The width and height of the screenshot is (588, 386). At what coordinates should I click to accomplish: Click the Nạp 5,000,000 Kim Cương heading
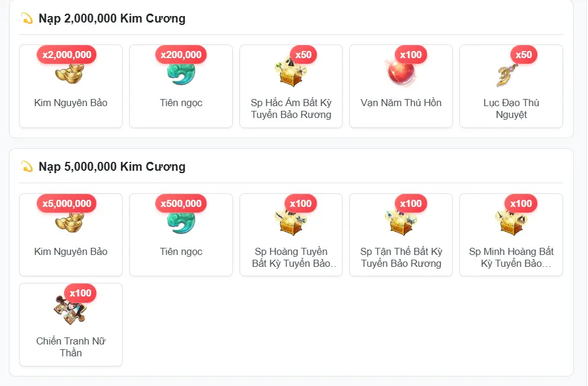point(112,167)
